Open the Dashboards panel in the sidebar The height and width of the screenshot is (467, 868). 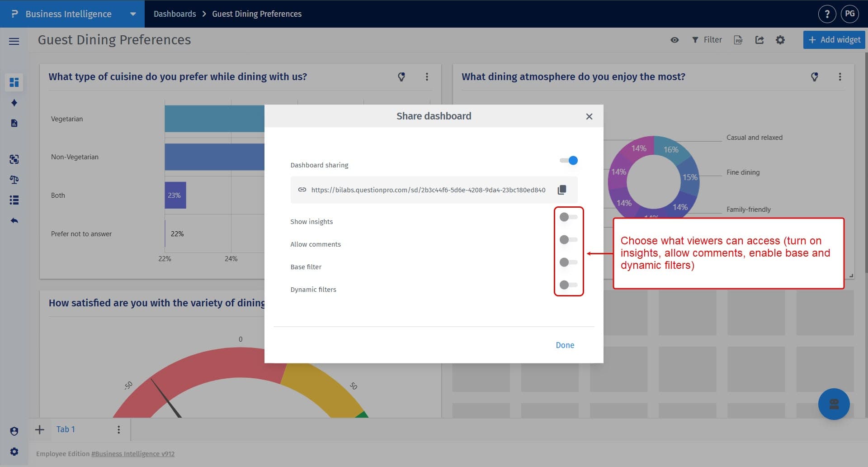pos(14,82)
